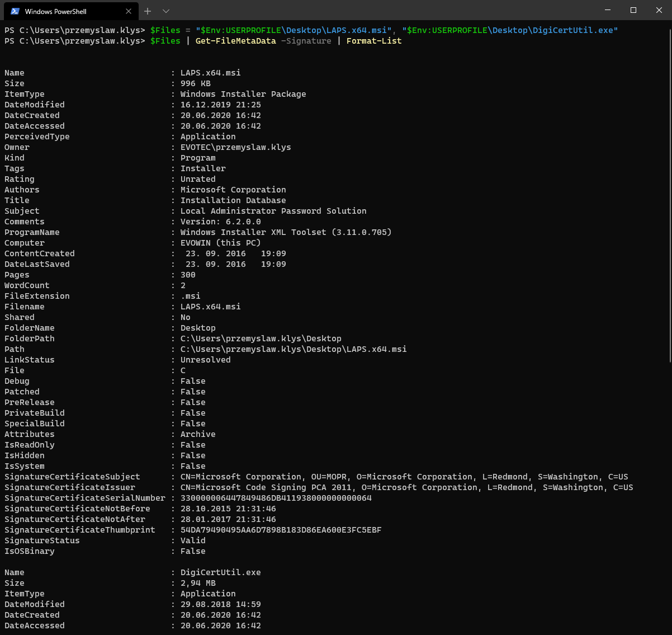This screenshot has width=672, height=635.
Task: Click the Version: 6.2.0.0 Comments value
Action: (x=218, y=221)
